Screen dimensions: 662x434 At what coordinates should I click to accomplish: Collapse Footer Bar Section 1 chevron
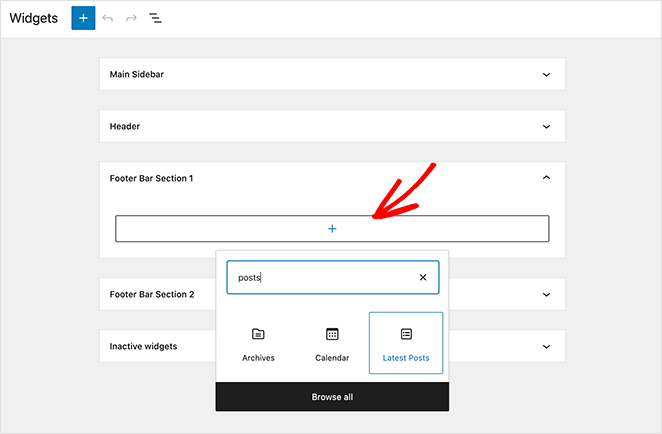(546, 178)
